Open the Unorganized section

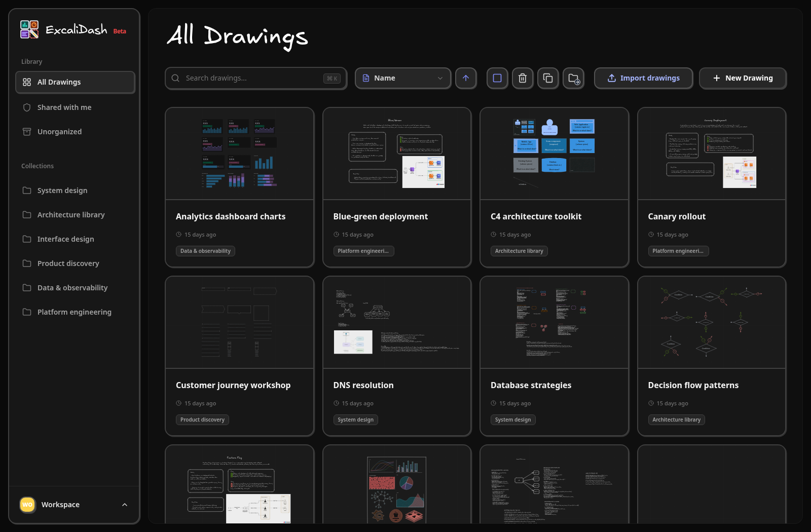pos(75,132)
